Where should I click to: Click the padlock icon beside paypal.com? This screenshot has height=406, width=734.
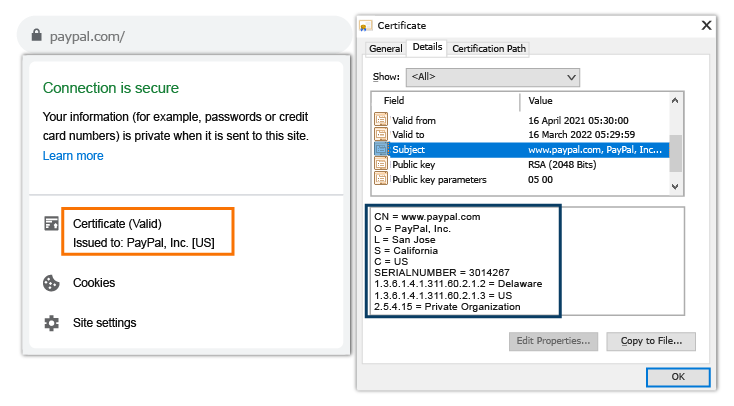[x=37, y=35]
